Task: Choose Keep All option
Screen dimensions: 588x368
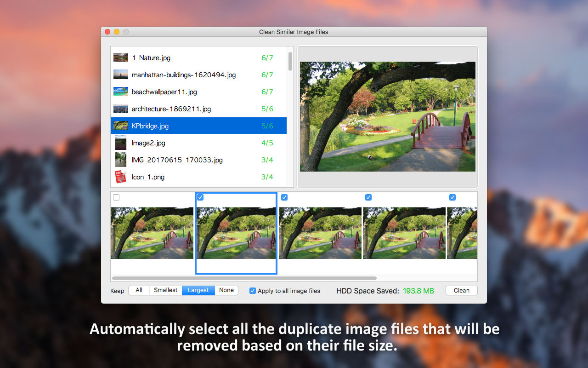Action: (x=139, y=290)
